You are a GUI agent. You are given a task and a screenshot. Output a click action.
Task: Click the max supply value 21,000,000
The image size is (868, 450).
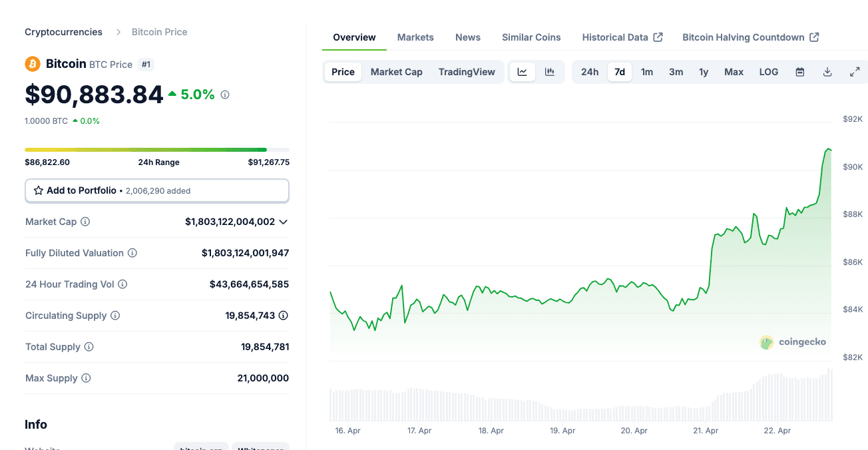[263, 378]
